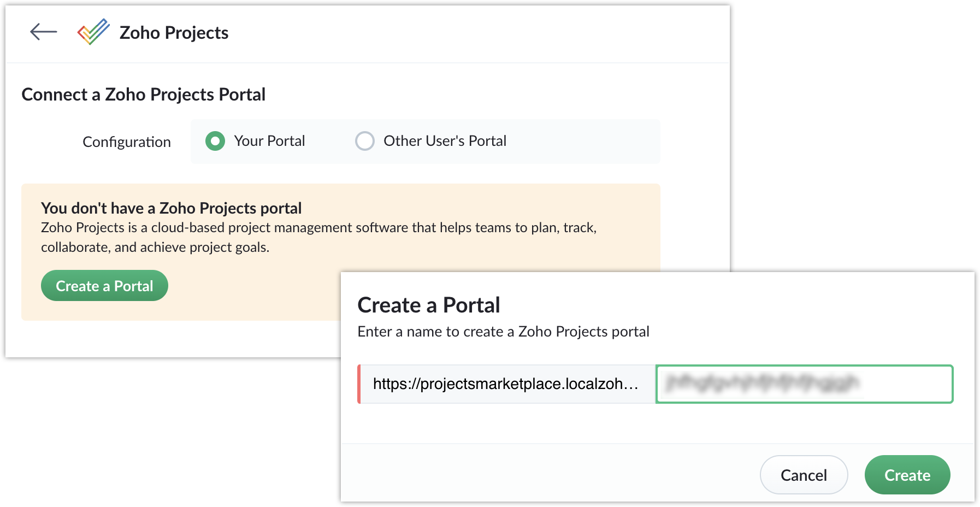Select the Your Portal radio button
The image size is (980, 507).
click(x=215, y=141)
